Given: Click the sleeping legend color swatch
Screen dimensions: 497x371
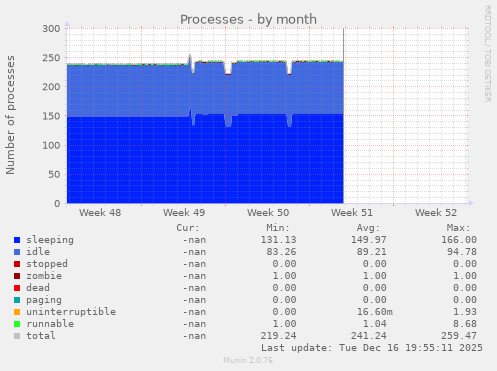Looking at the screenshot, I should tap(17, 240).
